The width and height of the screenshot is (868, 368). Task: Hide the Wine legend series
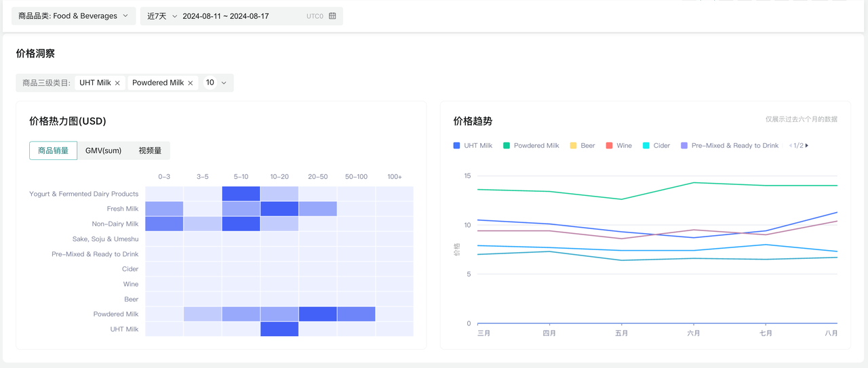(618, 146)
